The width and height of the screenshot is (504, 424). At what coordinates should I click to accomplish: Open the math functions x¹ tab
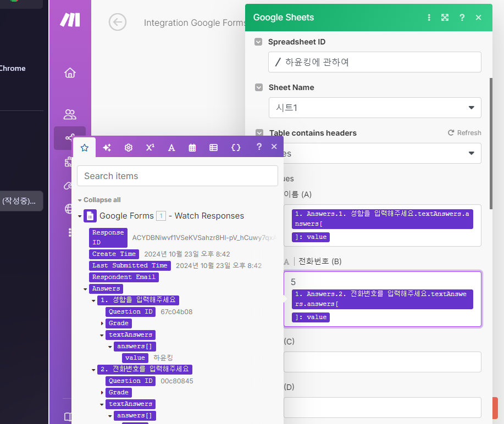(x=150, y=147)
